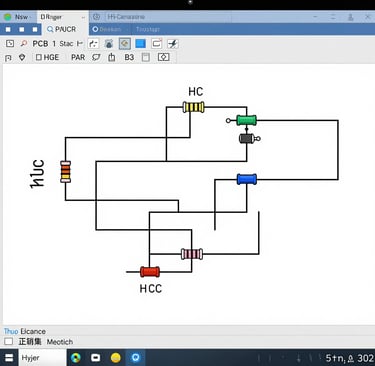Click the speech bubble comment icon
This screenshot has width=375, height=366.
(96, 57)
